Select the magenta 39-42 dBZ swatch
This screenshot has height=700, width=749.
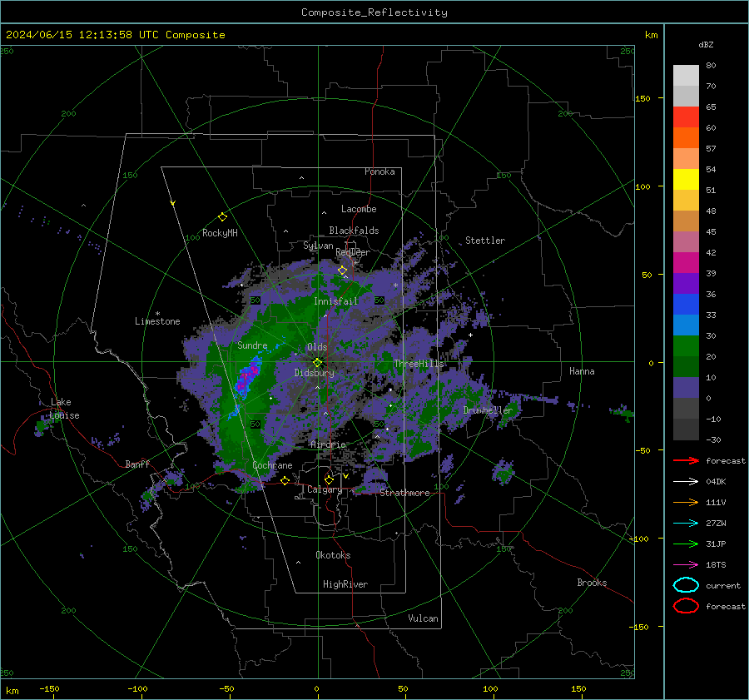tap(686, 263)
